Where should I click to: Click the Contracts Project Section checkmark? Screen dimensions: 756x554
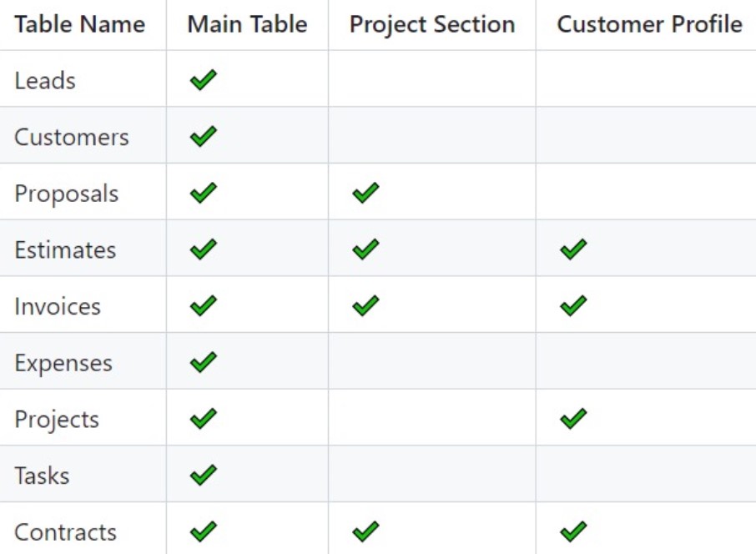pos(366,531)
